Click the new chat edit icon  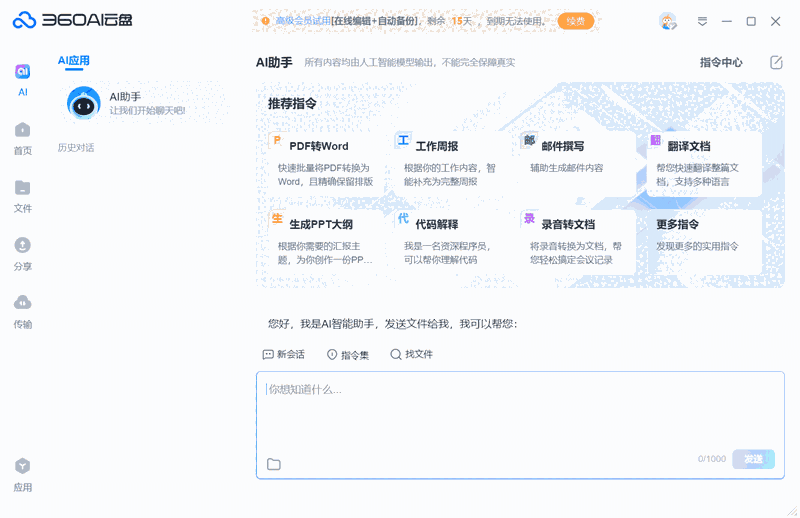[x=776, y=62]
